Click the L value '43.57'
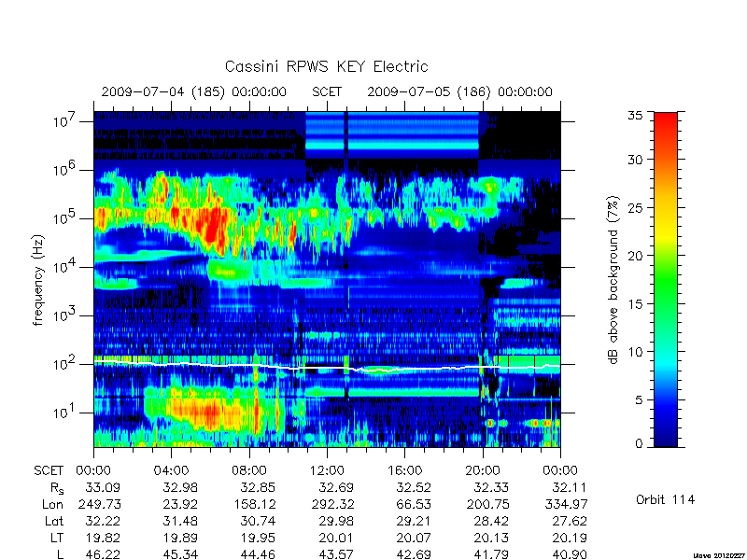This screenshot has width=747, height=560. click(336, 554)
